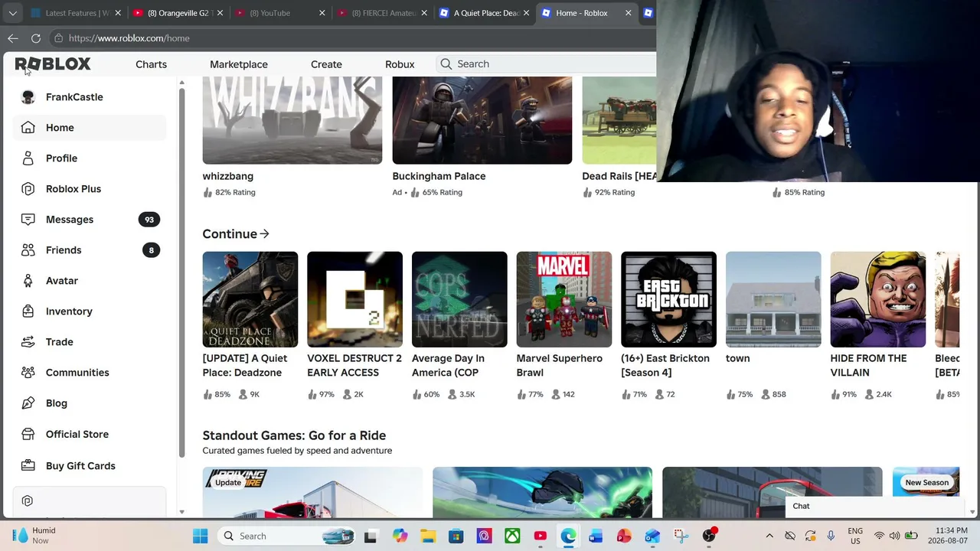Click the Trade icon in sidebar
Image resolution: width=980 pixels, height=551 pixels.
(x=28, y=342)
